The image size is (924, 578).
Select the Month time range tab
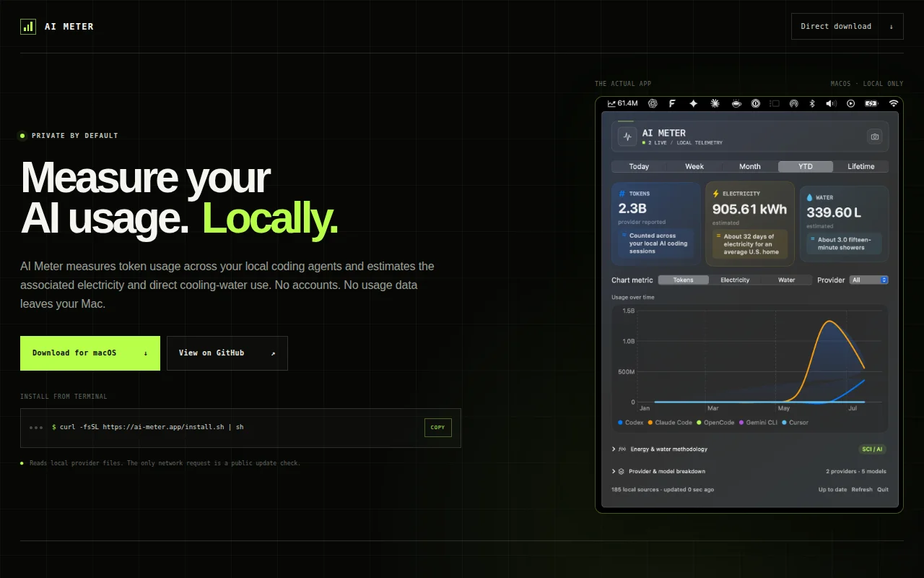(x=750, y=166)
